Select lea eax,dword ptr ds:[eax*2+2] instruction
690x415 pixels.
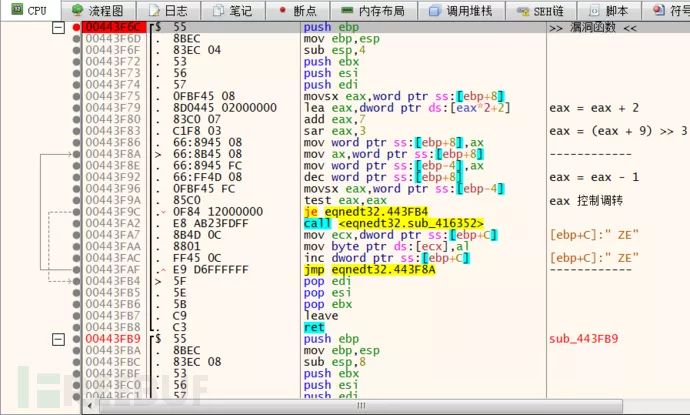(407, 108)
